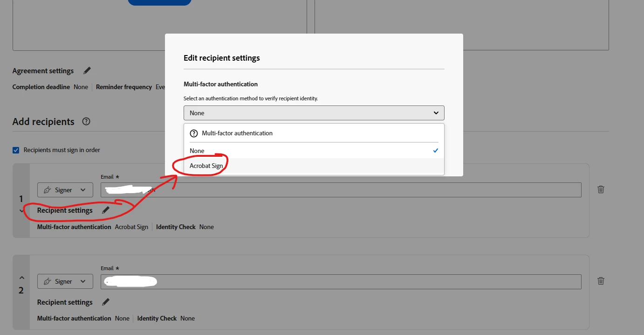Edit Agreement settings with the pencil icon
Screen dimensions: 644x335
(87, 71)
